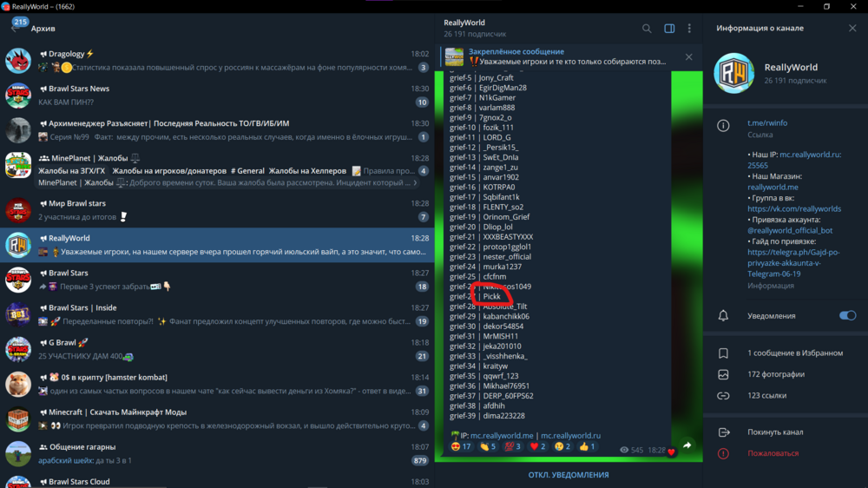Click the thumbs-up reaction with 1
This screenshot has width=868, height=488.
point(587,446)
